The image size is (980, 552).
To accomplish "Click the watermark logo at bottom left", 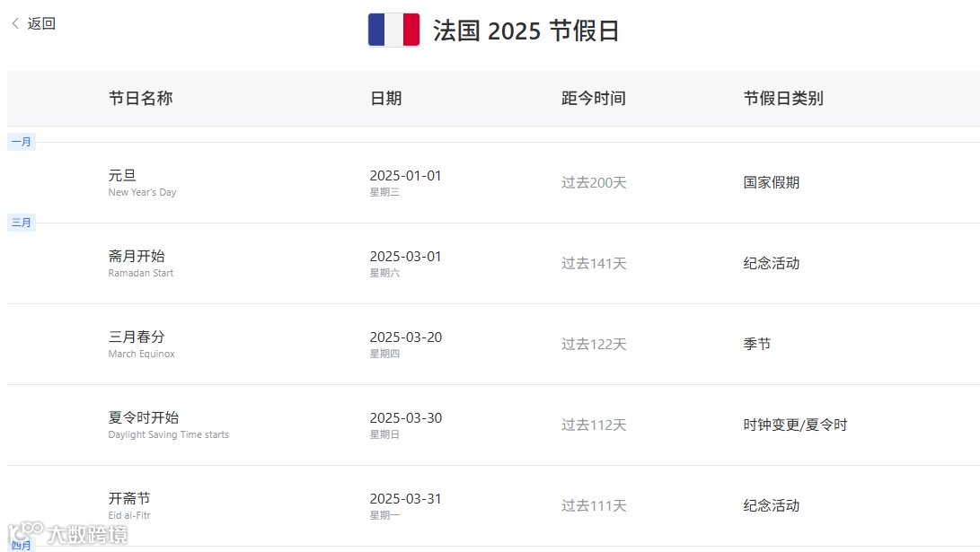I will pos(67,533).
